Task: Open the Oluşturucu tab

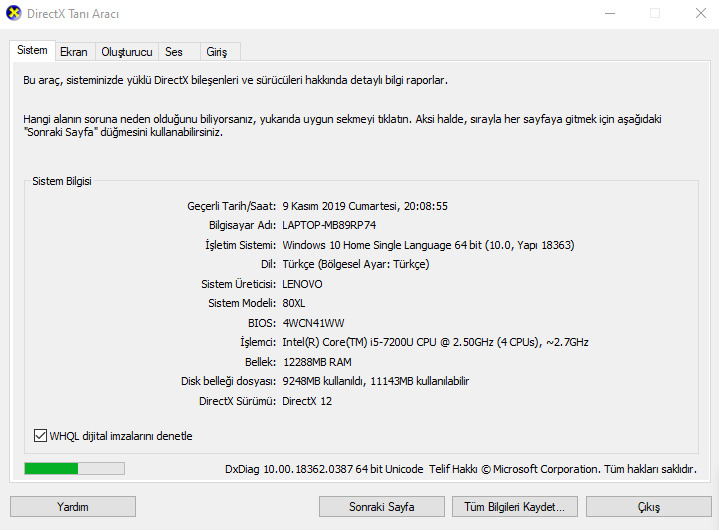Action: [127, 52]
